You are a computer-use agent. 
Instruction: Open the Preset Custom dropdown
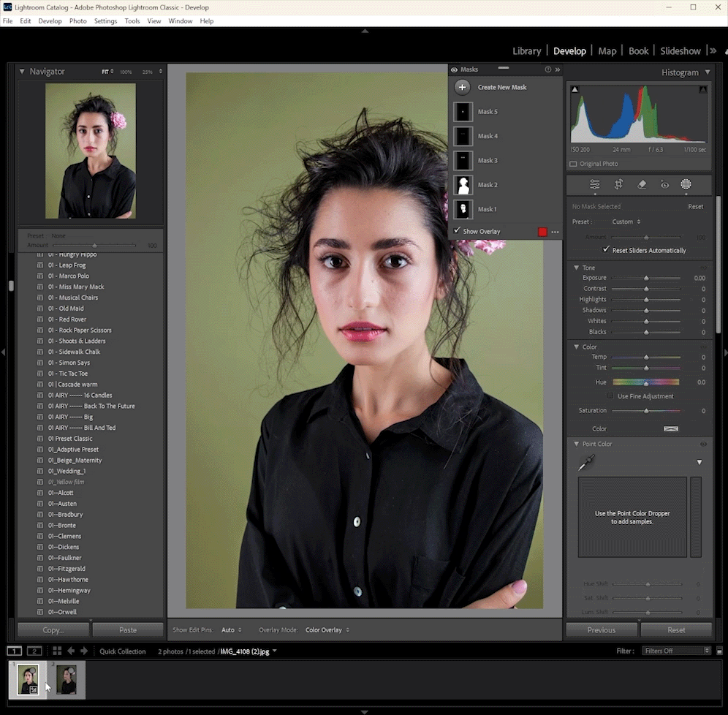pos(626,222)
